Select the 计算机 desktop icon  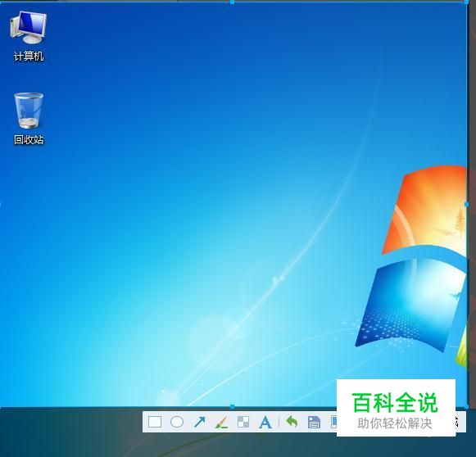(29, 36)
